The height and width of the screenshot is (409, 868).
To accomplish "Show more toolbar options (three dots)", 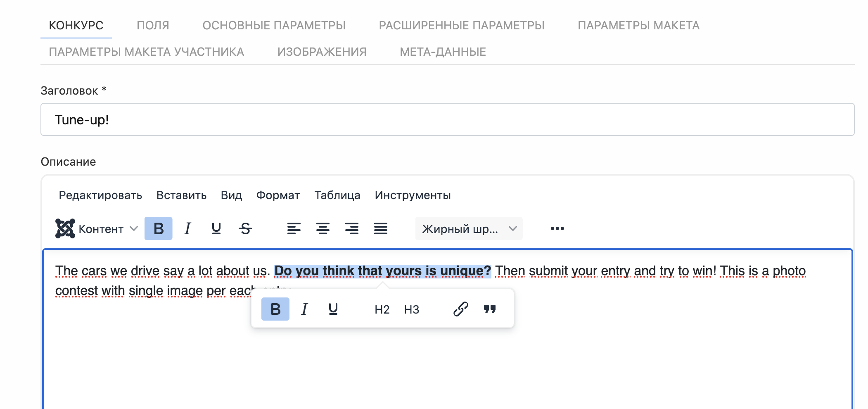I will click(557, 228).
